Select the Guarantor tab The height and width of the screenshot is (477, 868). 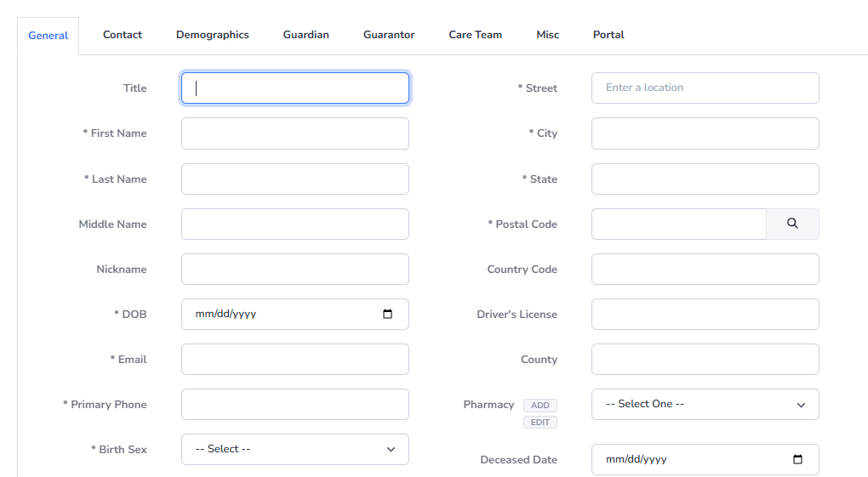pyautogui.click(x=389, y=35)
